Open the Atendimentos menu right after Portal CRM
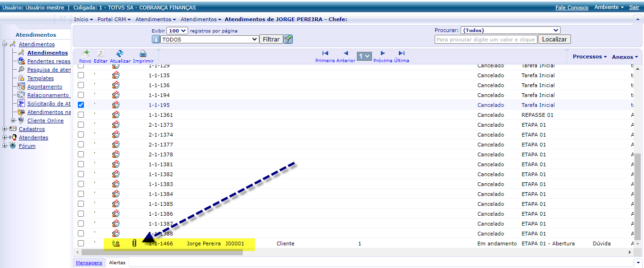The height and width of the screenshot is (268, 644). [x=156, y=19]
